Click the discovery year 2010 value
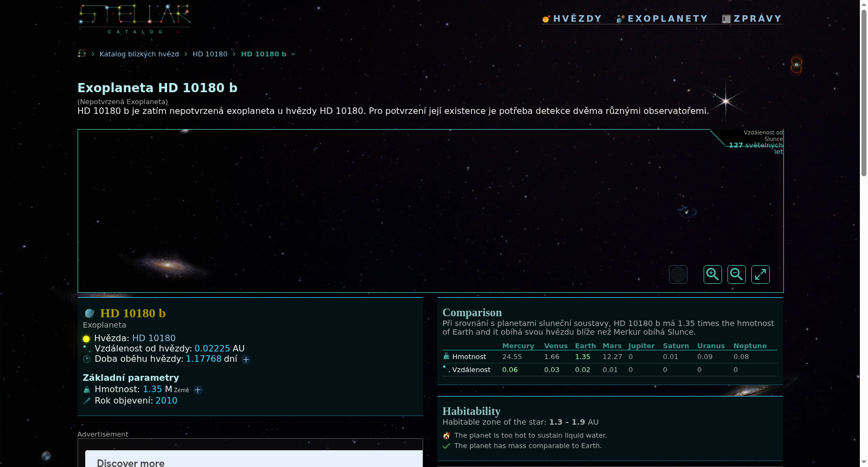 coord(167,400)
